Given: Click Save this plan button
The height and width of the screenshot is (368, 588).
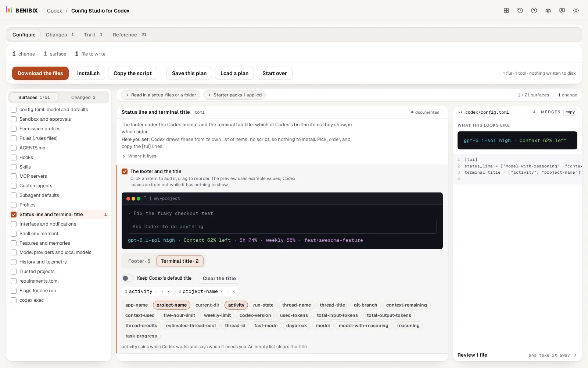Looking at the screenshot, I should pyautogui.click(x=189, y=73).
